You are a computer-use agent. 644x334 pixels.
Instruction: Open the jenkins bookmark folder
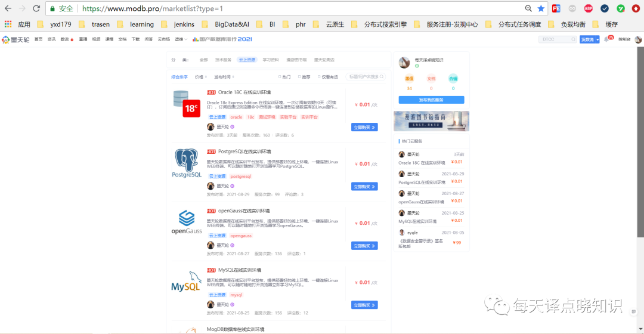coord(178,24)
